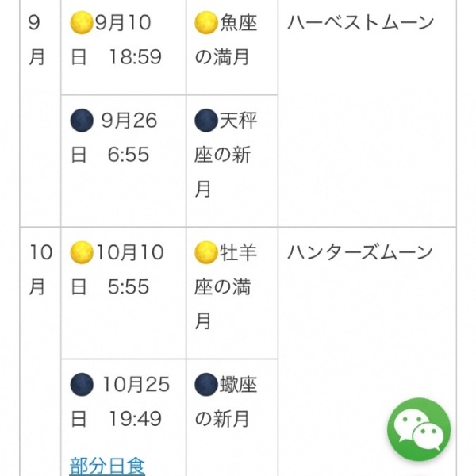Screen dimensions: 476x476
Task: Click the 6:55 new moon time
Action: [129, 155]
